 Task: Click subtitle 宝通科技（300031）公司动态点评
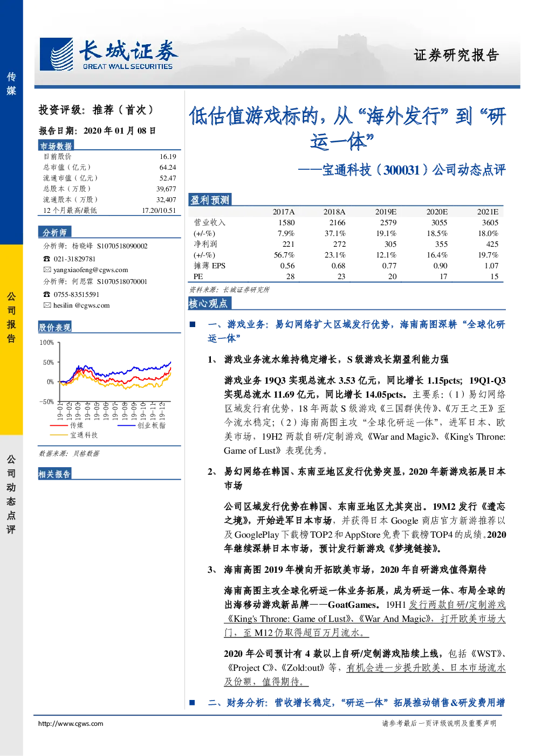coord(414,170)
